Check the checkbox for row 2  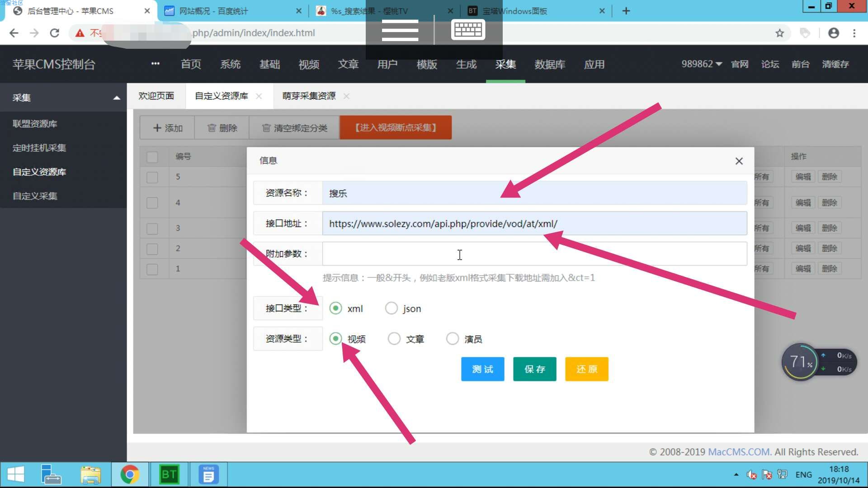tap(152, 249)
